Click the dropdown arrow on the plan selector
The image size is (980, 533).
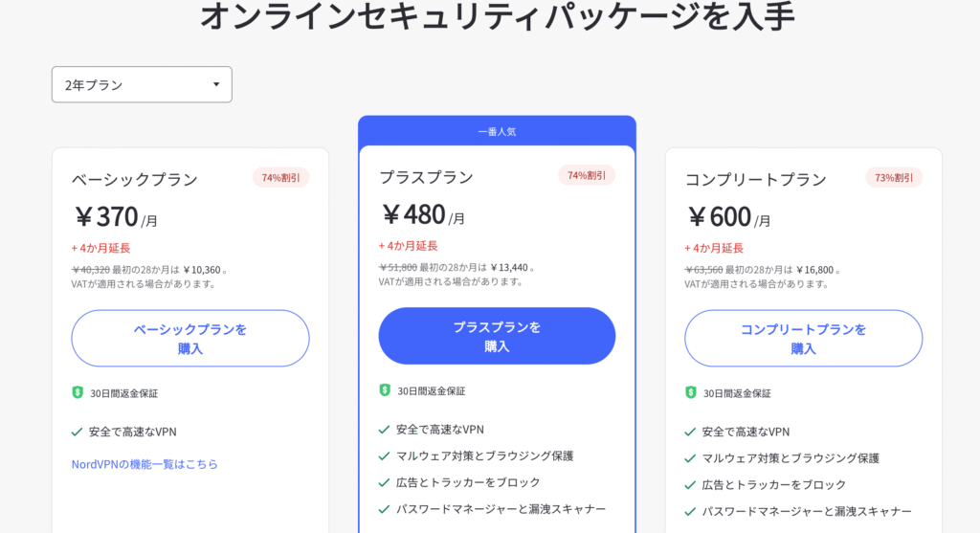pos(216,84)
